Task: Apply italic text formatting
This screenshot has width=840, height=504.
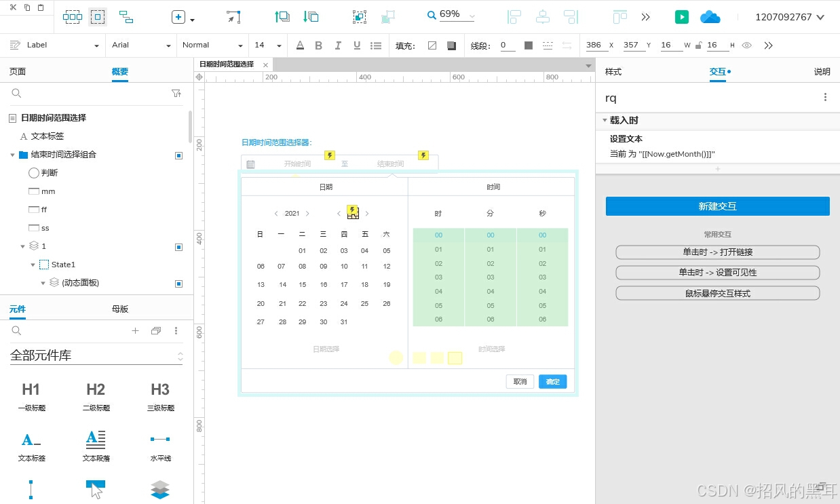Action: pyautogui.click(x=338, y=45)
